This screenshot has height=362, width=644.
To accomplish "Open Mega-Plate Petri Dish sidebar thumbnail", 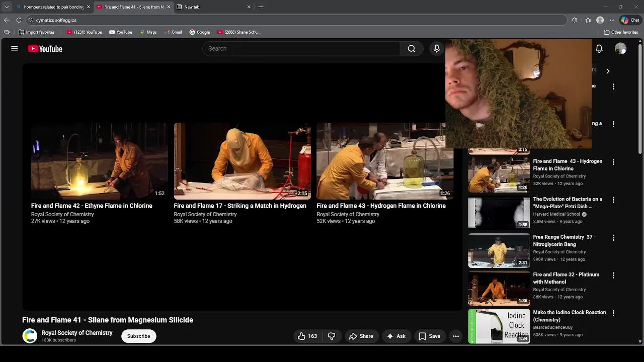I will pos(499,213).
